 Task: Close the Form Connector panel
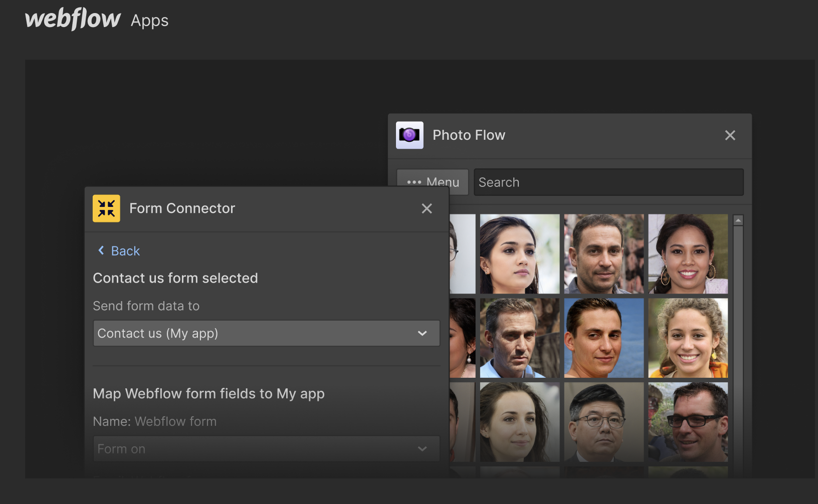click(x=427, y=208)
